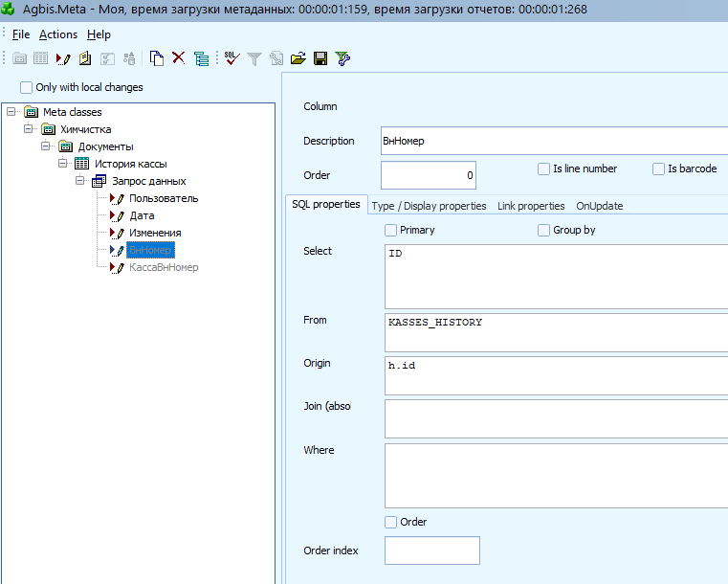728x584 pixels.
Task: Click the grayed table grid toolbar icon
Action: 40,58
